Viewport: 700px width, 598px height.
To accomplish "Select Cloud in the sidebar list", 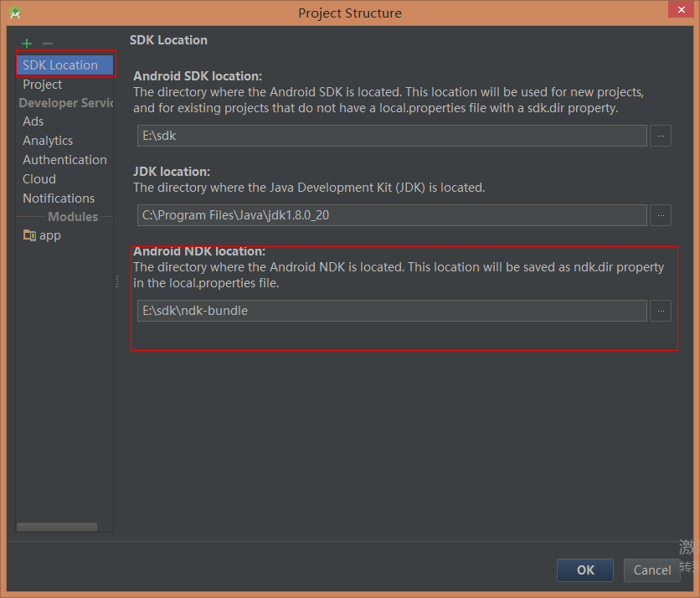I will click(x=39, y=179).
